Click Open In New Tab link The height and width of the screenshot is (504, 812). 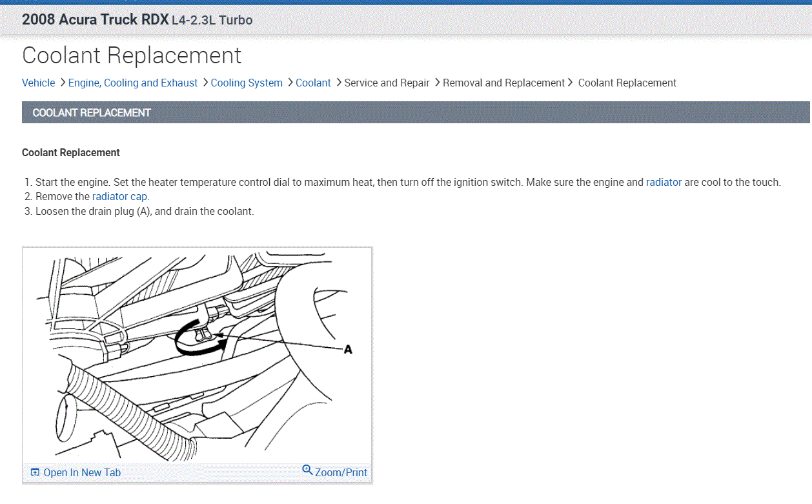click(x=82, y=472)
